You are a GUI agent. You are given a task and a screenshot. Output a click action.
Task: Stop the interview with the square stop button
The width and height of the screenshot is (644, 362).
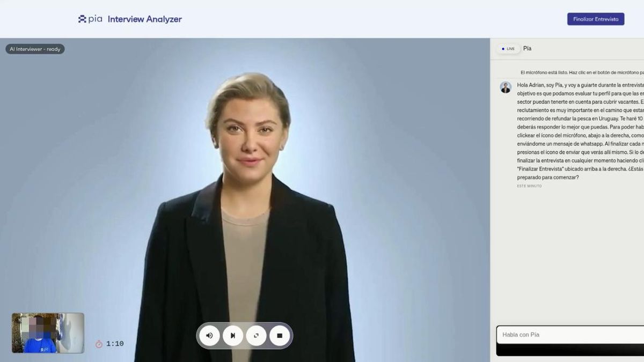pos(280,336)
